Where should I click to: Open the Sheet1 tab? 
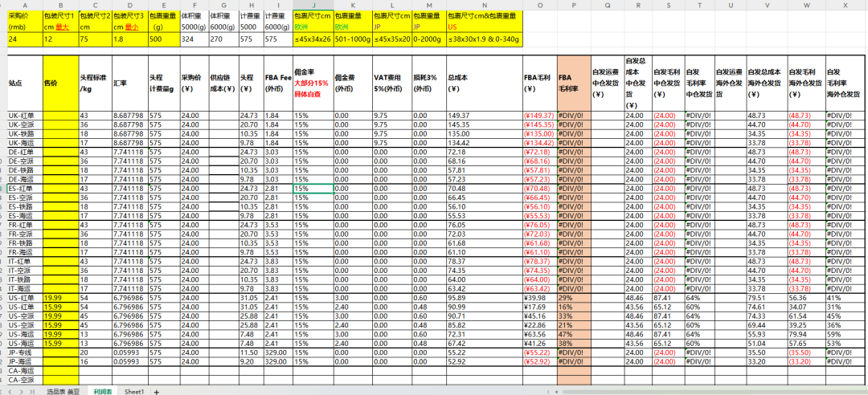click(x=134, y=391)
